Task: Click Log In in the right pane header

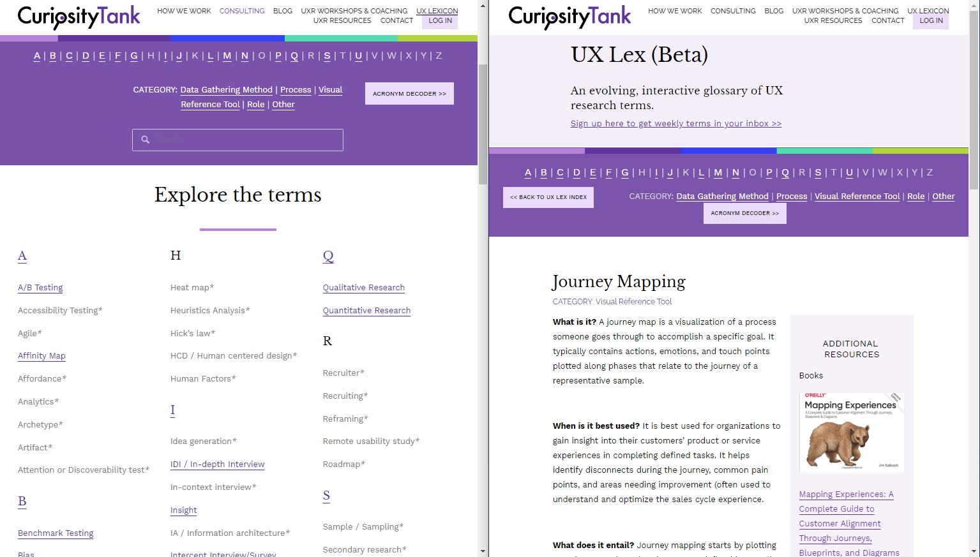Action: pos(931,20)
